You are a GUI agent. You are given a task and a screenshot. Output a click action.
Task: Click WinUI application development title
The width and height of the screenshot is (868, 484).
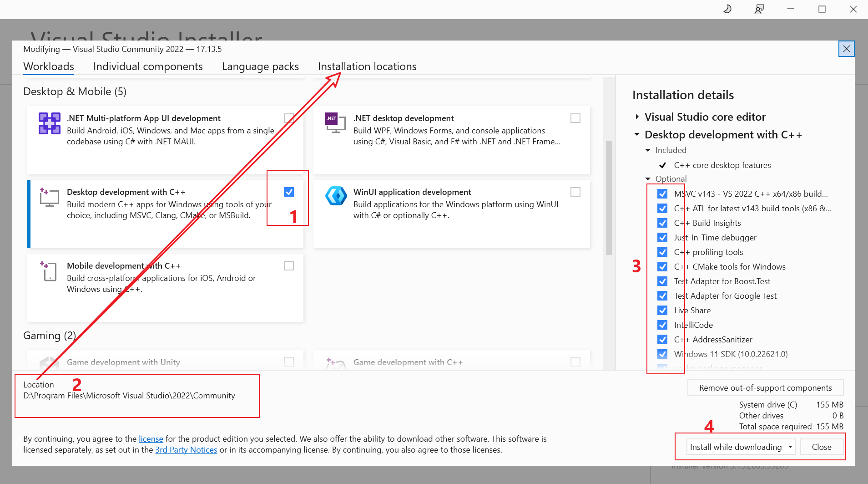412,192
